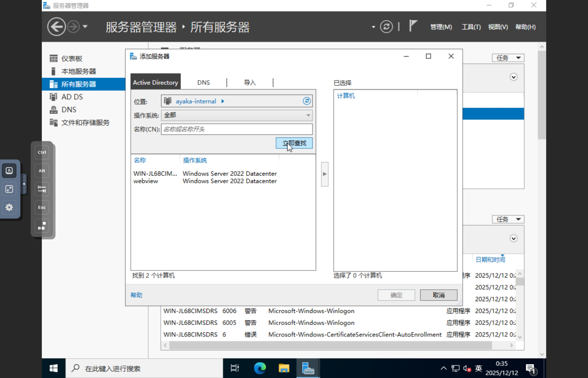Click the Ctrl key on the floating panel
This screenshot has height=378, width=588.
(x=42, y=152)
